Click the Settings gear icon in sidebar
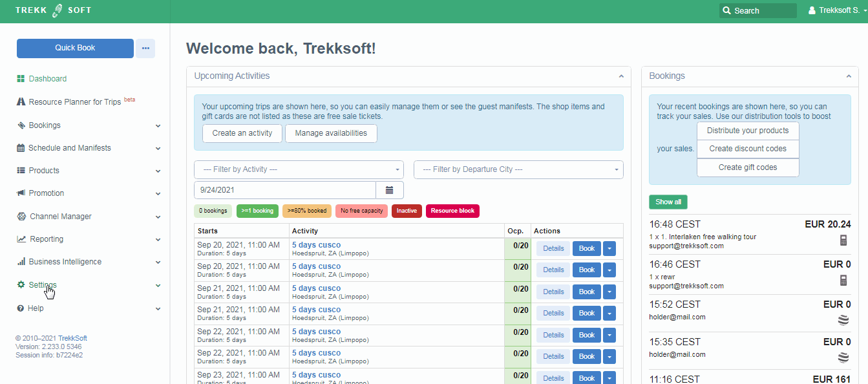This screenshot has width=868, height=384. click(x=21, y=285)
